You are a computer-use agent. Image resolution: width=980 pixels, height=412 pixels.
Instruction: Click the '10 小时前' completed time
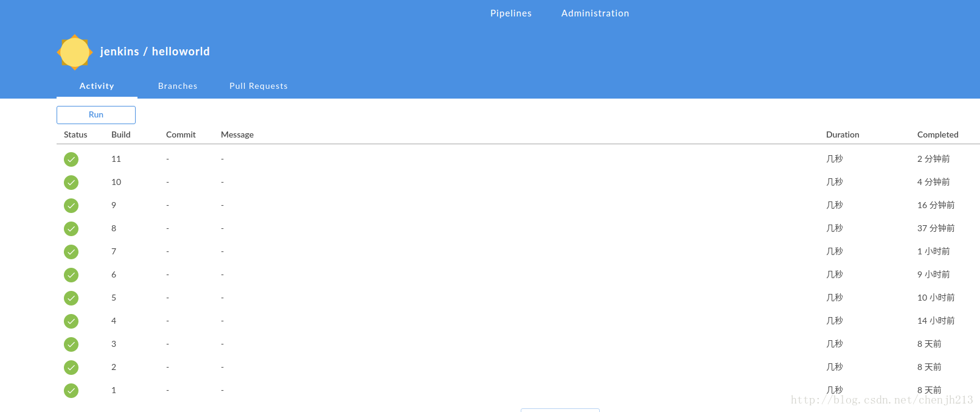coord(936,298)
